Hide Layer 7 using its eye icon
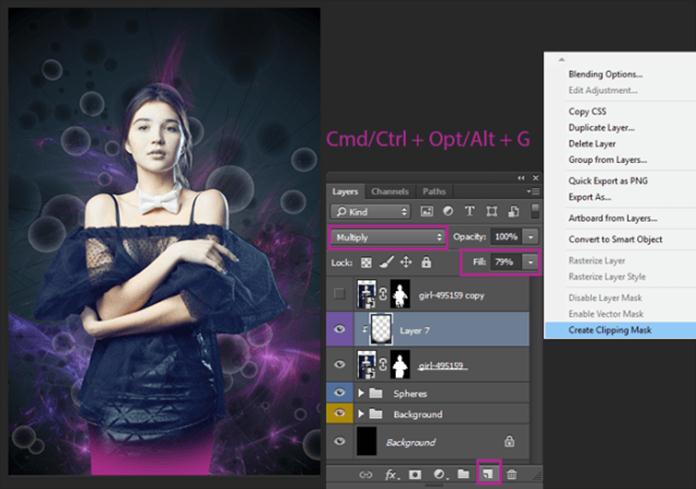This screenshot has width=696, height=489. click(x=342, y=327)
